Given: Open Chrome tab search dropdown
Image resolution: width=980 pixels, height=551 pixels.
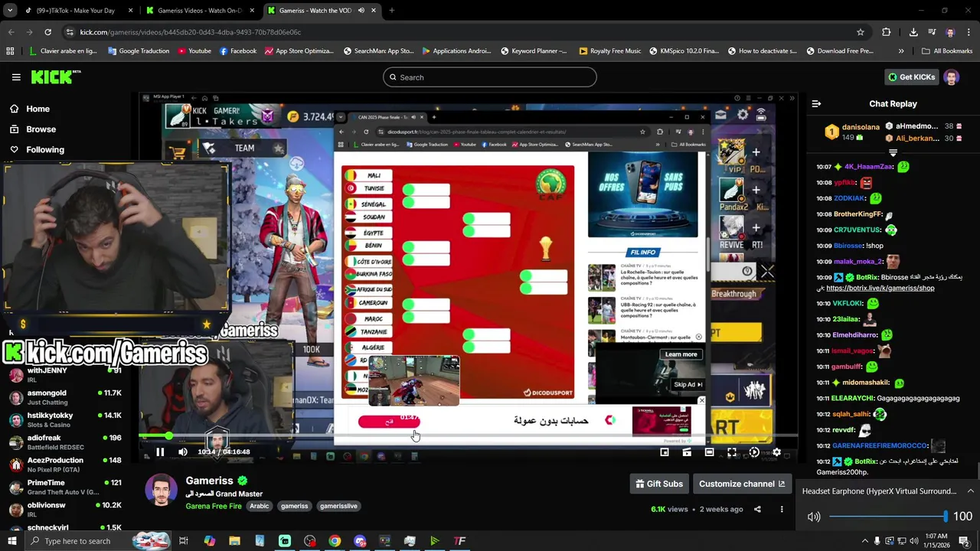Looking at the screenshot, I should tap(10, 11).
